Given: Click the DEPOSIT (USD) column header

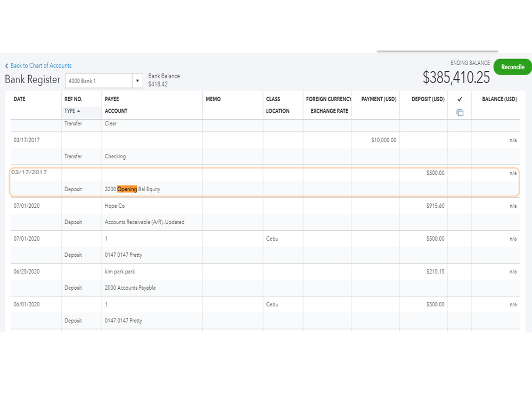Looking at the screenshot, I should click(x=428, y=99).
